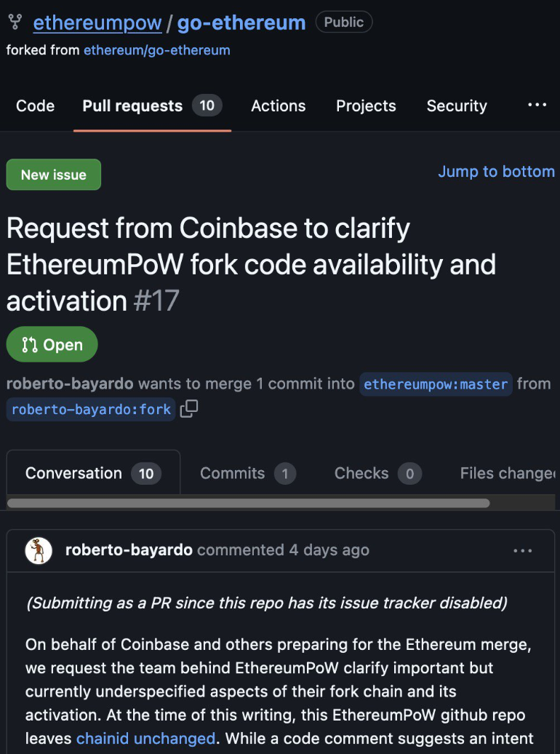Open the go-ethereum repository link

click(241, 23)
